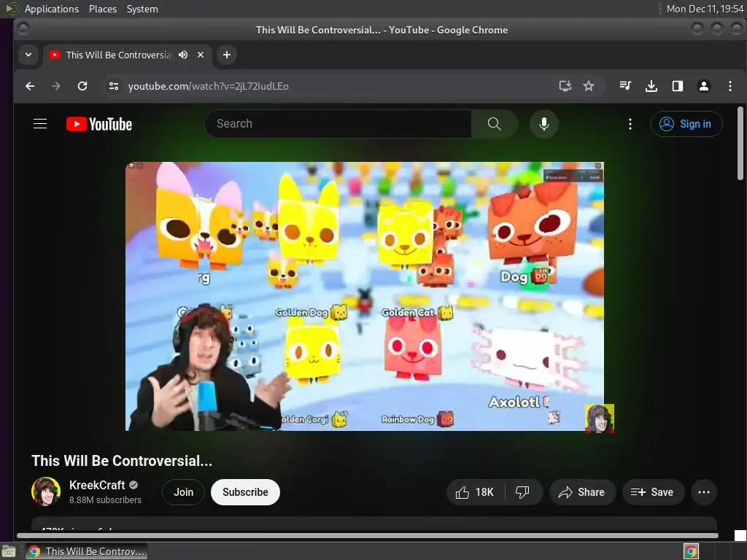Sign in to YouTube
Image resolution: width=747 pixels, height=560 pixels.
686,124
